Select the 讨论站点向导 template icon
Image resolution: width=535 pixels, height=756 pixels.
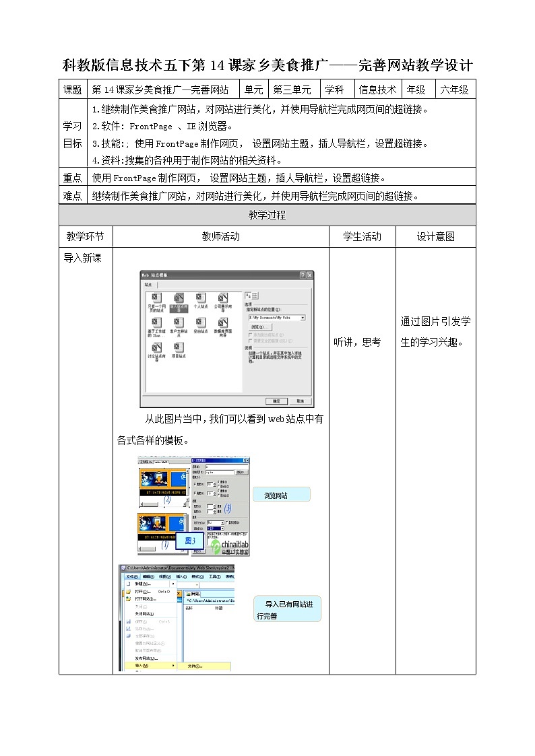pyautogui.click(x=156, y=352)
